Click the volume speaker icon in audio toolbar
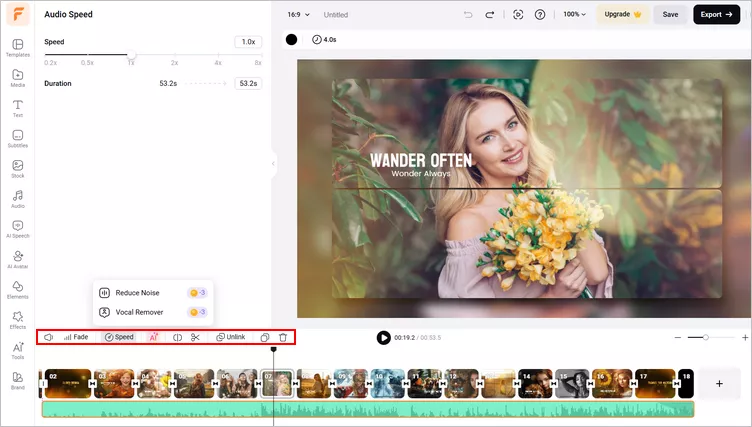Image resolution: width=752 pixels, height=427 pixels. tap(48, 337)
